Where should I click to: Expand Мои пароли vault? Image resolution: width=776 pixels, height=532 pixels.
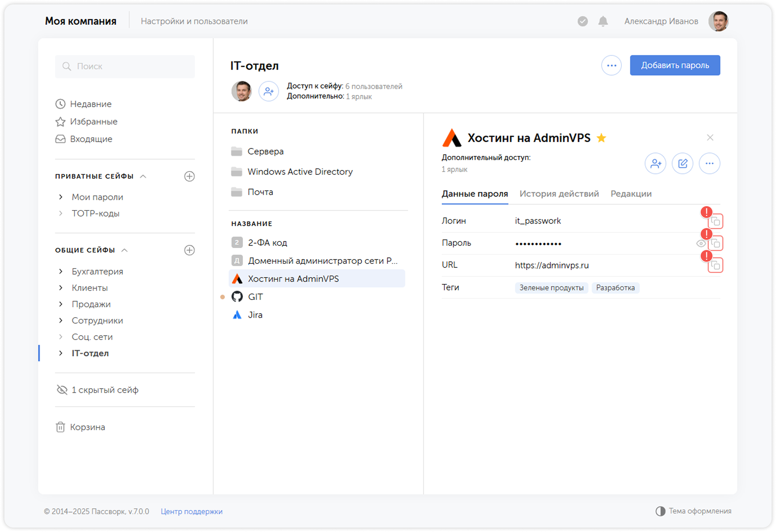coord(61,197)
